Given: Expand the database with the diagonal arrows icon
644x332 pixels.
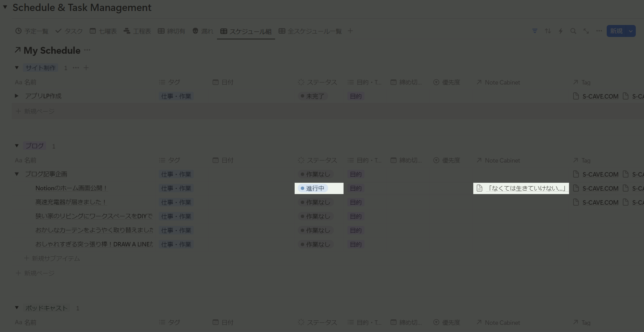Looking at the screenshot, I should pyautogui.click(x=586, y=31).
